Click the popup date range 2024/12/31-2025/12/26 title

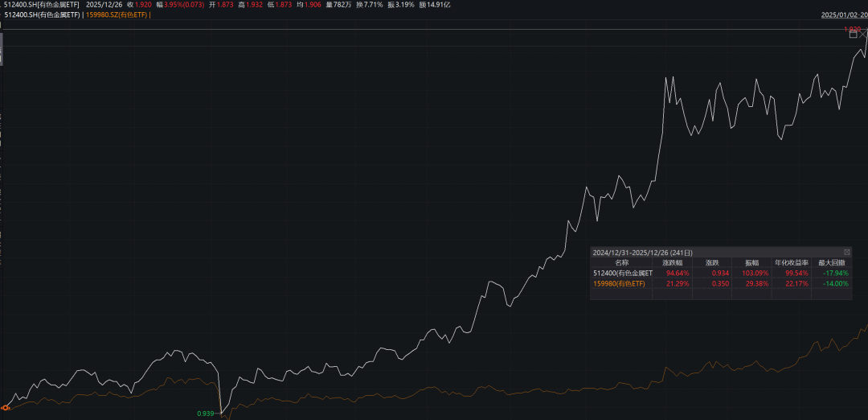point(642,252)
